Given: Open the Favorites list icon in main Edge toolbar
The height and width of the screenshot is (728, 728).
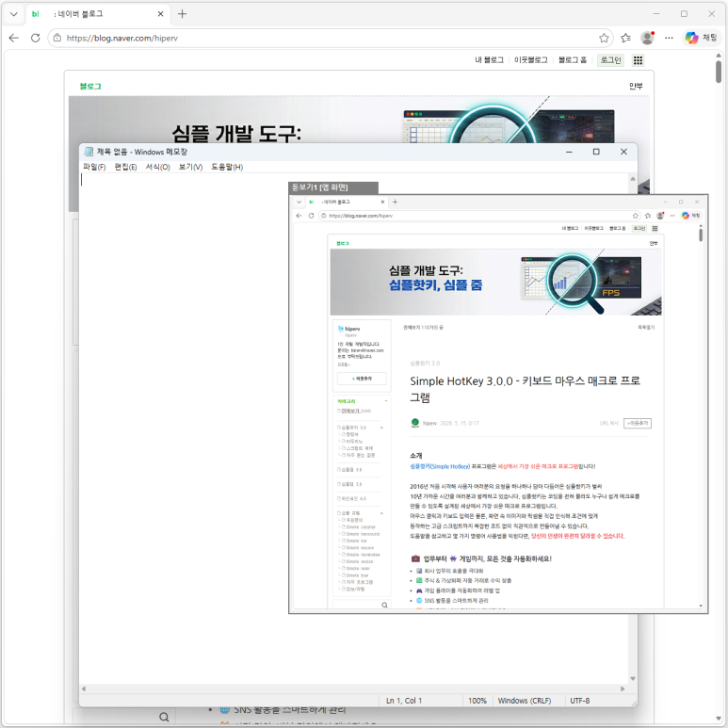Looking at the screenshot, I should [x=626, y=38].
